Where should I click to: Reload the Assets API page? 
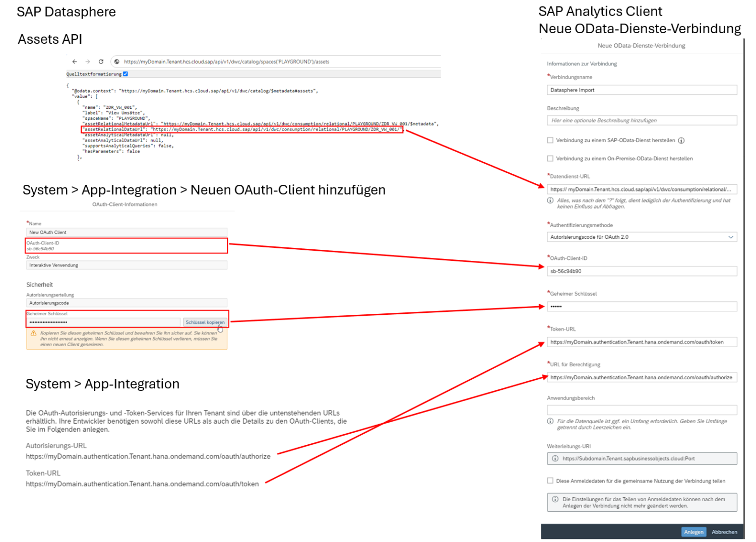click(101, 61)
